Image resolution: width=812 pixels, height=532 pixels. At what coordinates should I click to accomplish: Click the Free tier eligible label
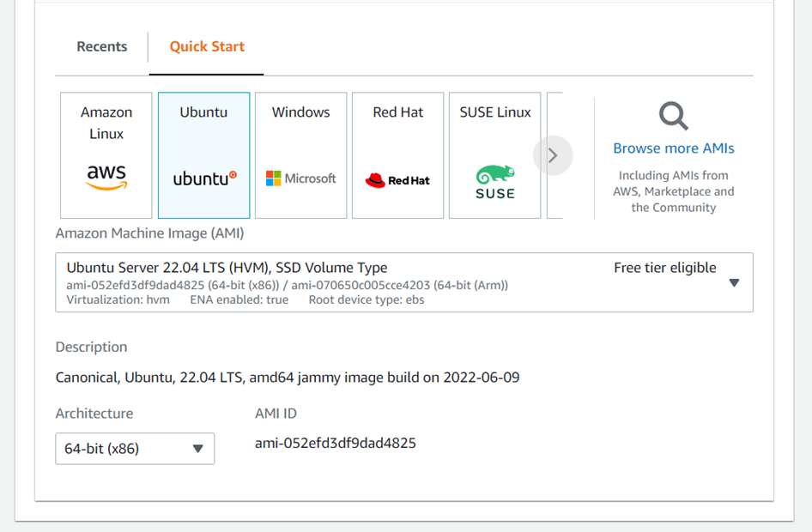[x=665, y=268]
